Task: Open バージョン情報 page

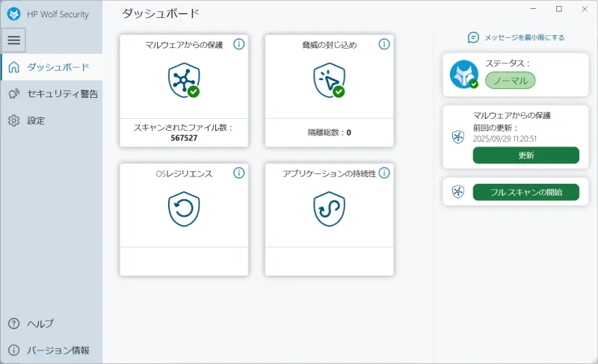Action: pyautogui.click(x=48, y=350)
